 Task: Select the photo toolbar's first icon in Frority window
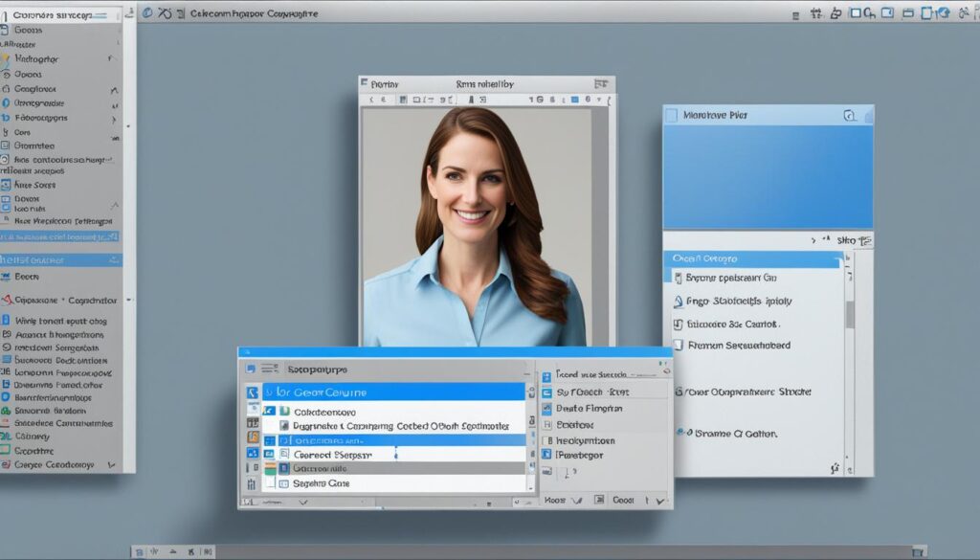(372, 98)
